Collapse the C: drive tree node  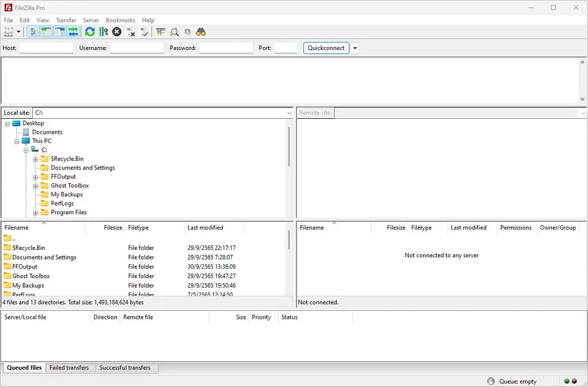(x=26, y=150)
